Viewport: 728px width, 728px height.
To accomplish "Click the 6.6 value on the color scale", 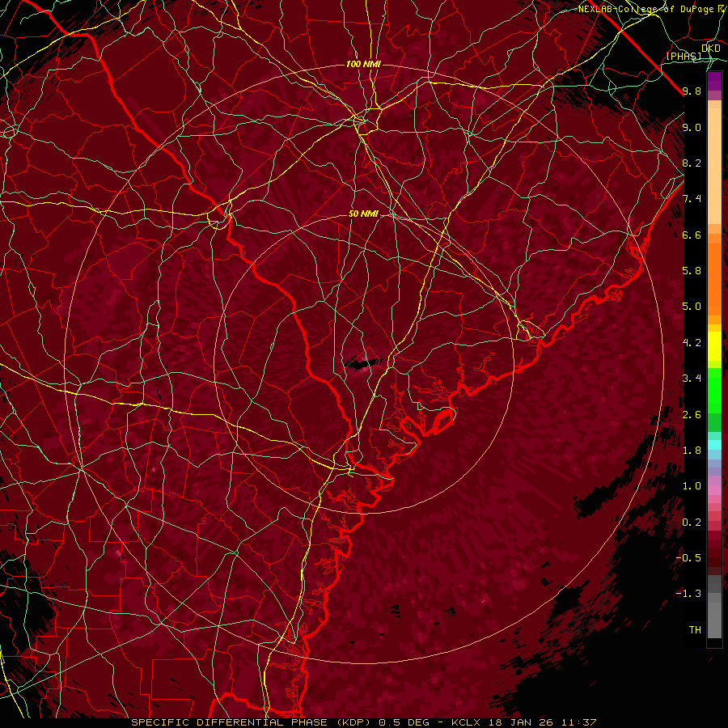I will [692, 235].
